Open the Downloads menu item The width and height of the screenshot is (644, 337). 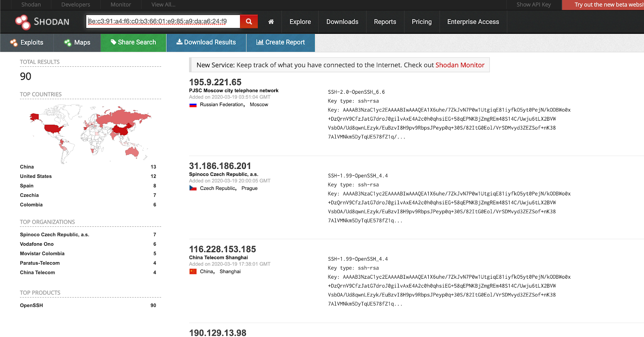pyautogui.click(x=343, y=22)
